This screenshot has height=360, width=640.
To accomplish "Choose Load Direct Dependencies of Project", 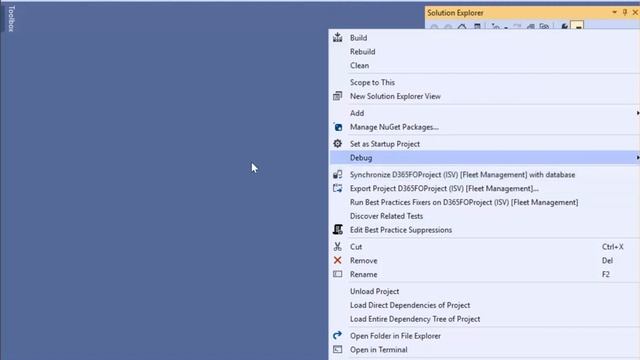I will (410, 305).
